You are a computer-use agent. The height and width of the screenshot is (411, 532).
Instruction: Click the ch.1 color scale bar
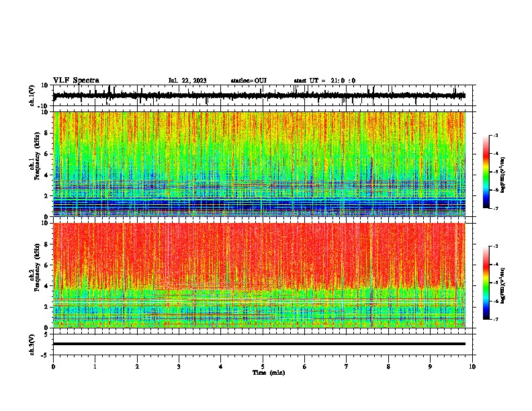[x=486, y=172]
